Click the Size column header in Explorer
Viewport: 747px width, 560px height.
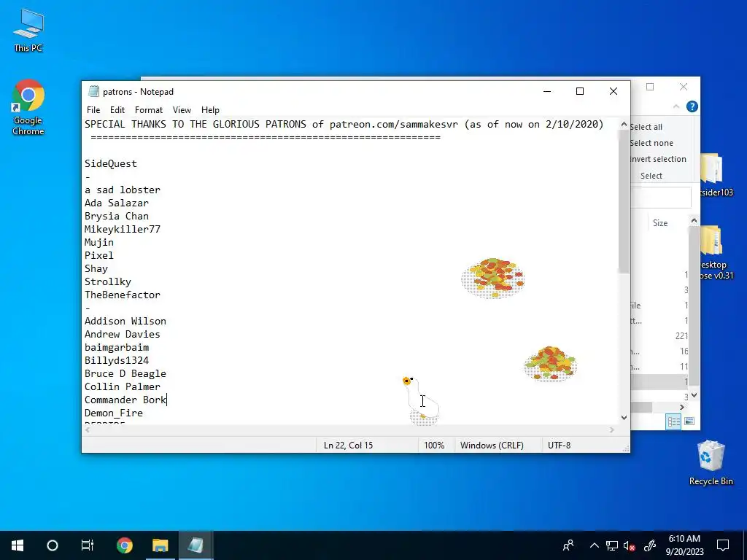click(x=660, y=223)
